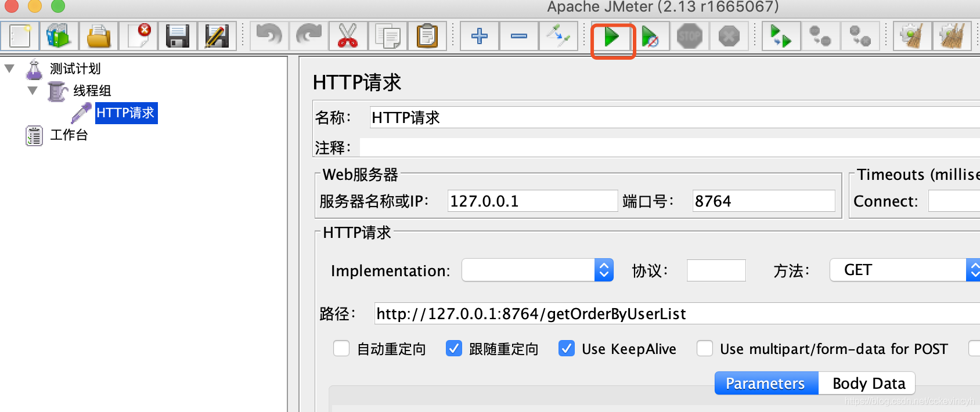Create a new test plan with the New icon
This screenshot has height=412, width=980.
pos(20,37)
